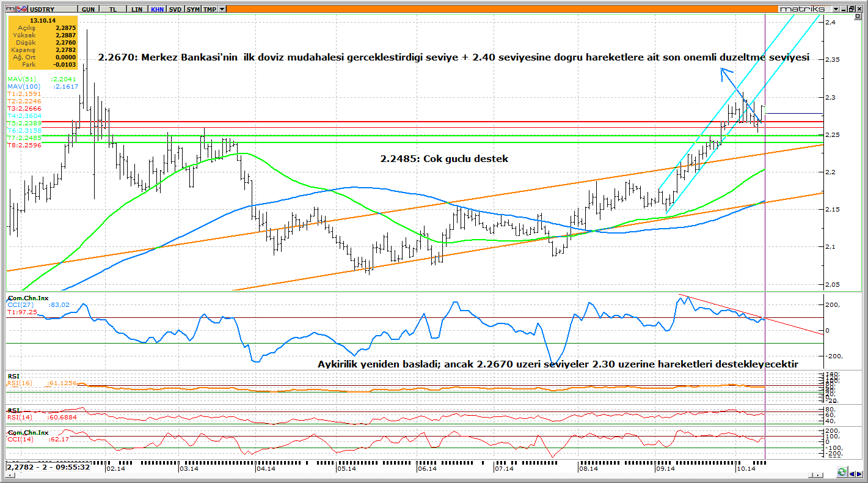The height and width of the screenshot is (483, 868).
Task: Click the CCI(27) indicator label
Action: 37,304
